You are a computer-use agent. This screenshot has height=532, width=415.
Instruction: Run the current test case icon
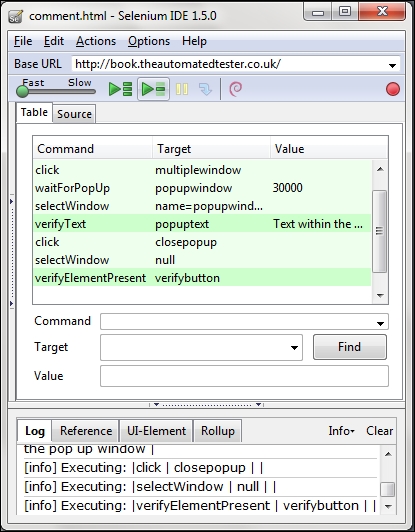(x=153, y=89)
